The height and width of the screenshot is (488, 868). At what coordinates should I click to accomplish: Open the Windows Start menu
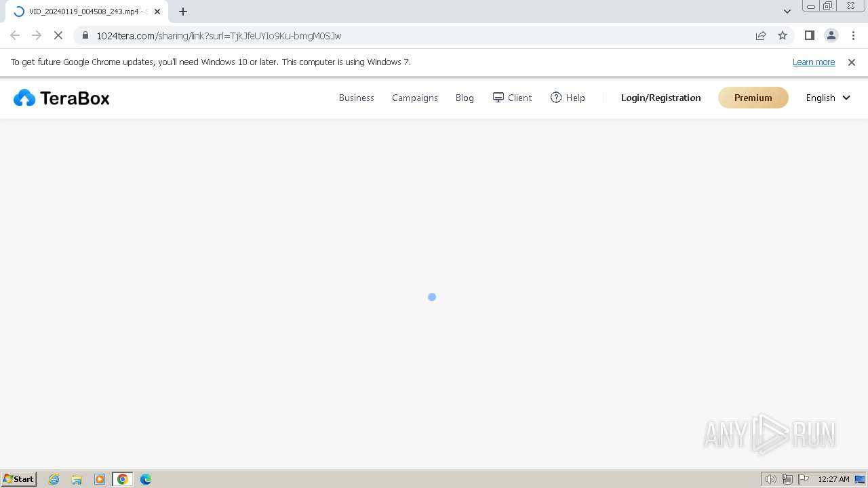pyautogui.click(x=19, y=479)
